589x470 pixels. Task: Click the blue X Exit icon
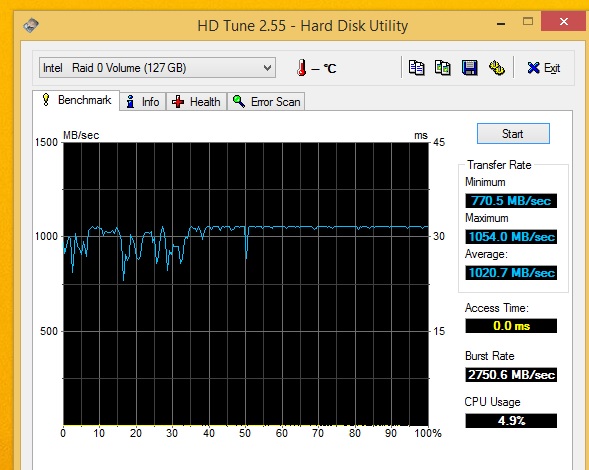[533, 68]
